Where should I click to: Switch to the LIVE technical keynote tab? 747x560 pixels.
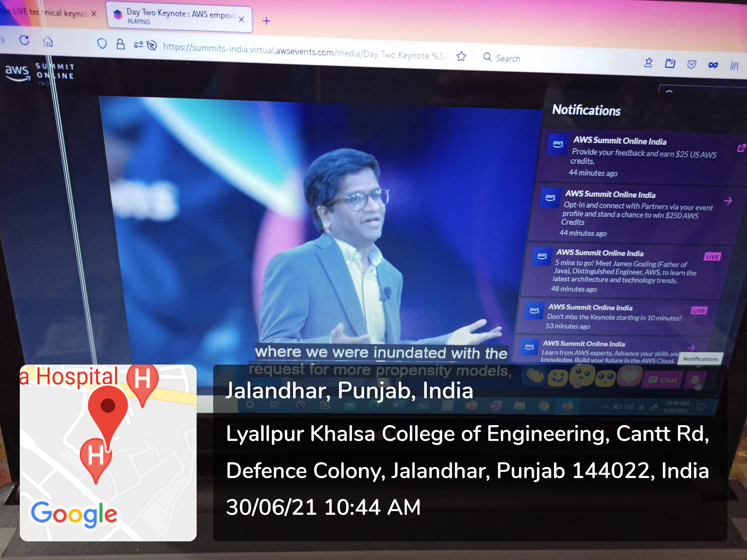(x=47, y=13)
